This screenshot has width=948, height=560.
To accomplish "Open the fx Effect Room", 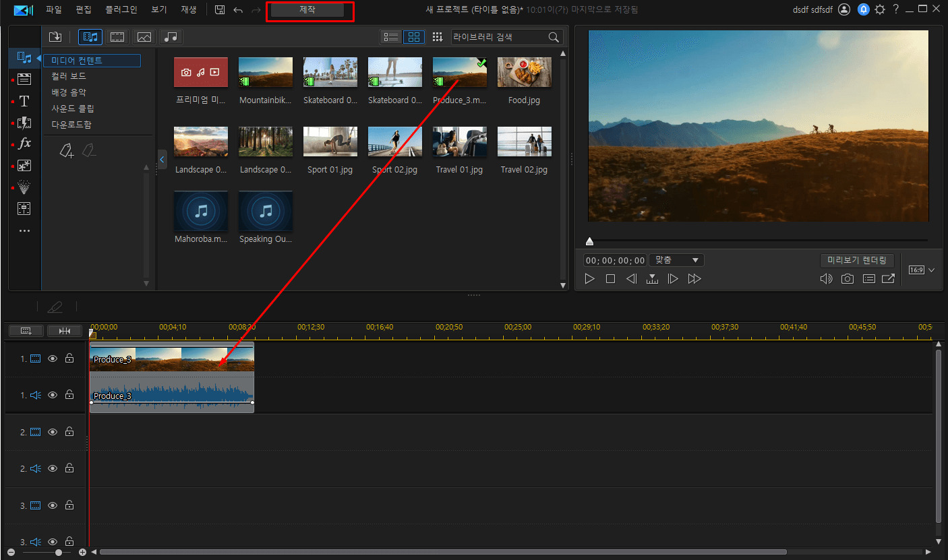I will tap(24, 144).
